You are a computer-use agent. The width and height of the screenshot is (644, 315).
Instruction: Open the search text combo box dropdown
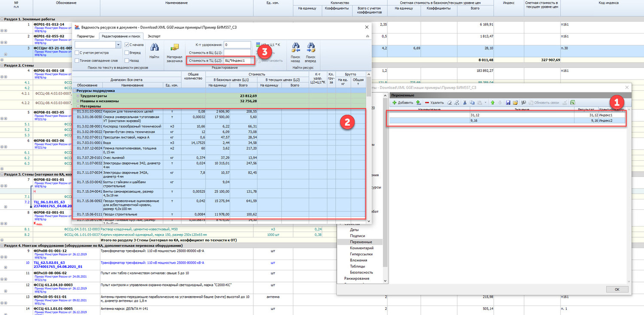(118, 45)
